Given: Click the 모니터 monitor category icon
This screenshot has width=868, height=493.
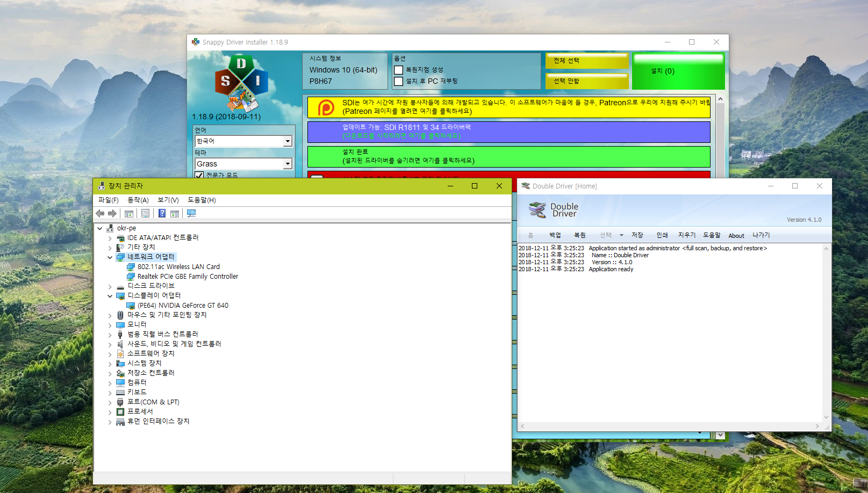Looking at the screenshot, I should 120,325.
